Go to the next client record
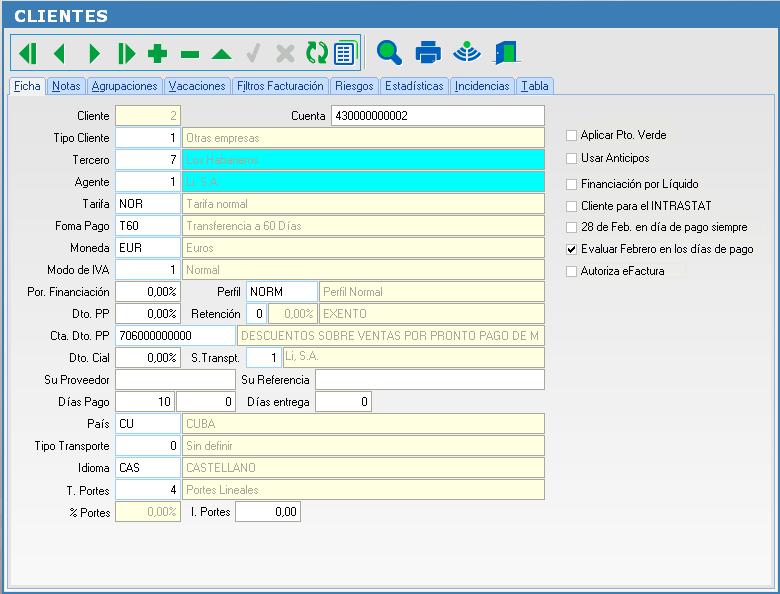The height and width of the screenshot is (594, 780). (x=94, y=53)
